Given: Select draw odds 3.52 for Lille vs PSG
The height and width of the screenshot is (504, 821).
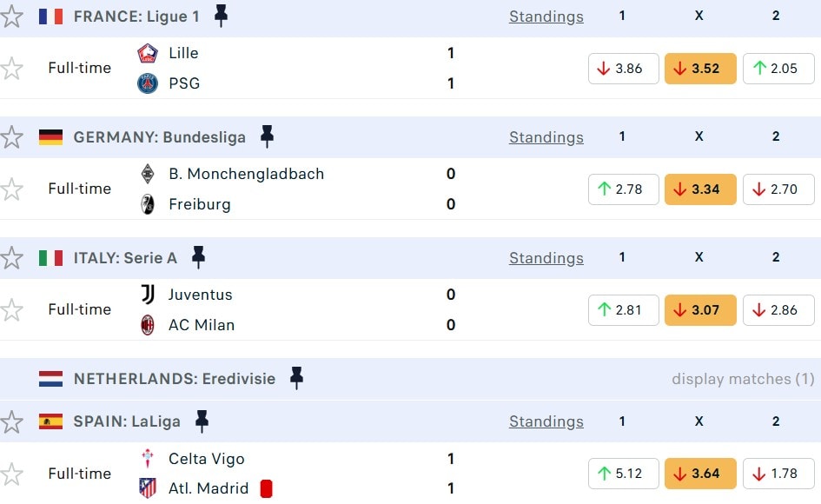Looking at the screenshot, I should click(x=700, y=69).
